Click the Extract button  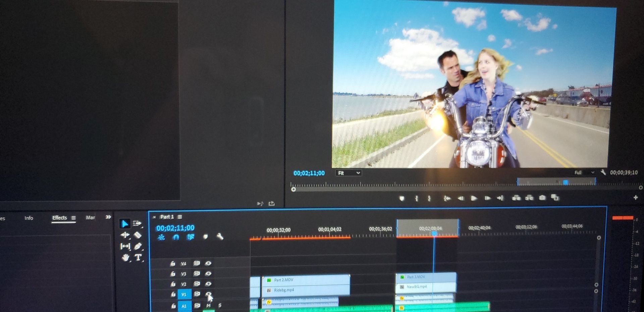coord(529,198)
